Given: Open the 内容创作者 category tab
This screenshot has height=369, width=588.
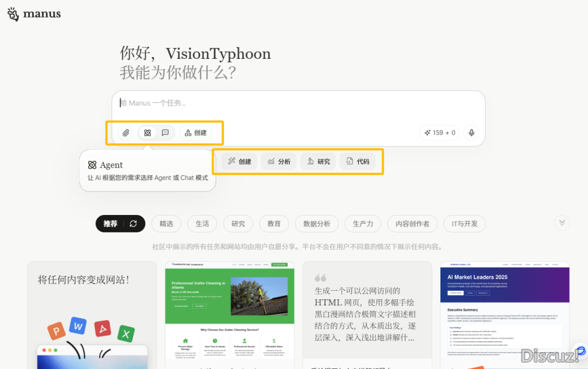Looking at the screenshot, I should pos(413,224).
